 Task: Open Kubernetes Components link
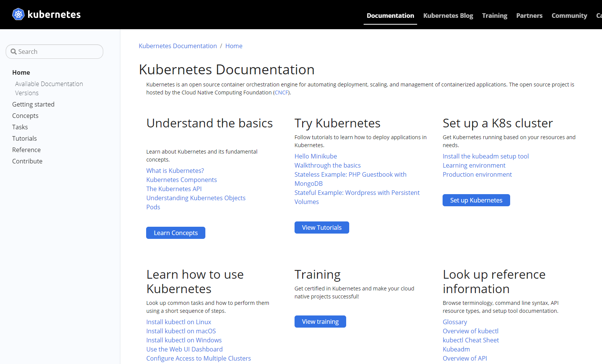(181, 180)
